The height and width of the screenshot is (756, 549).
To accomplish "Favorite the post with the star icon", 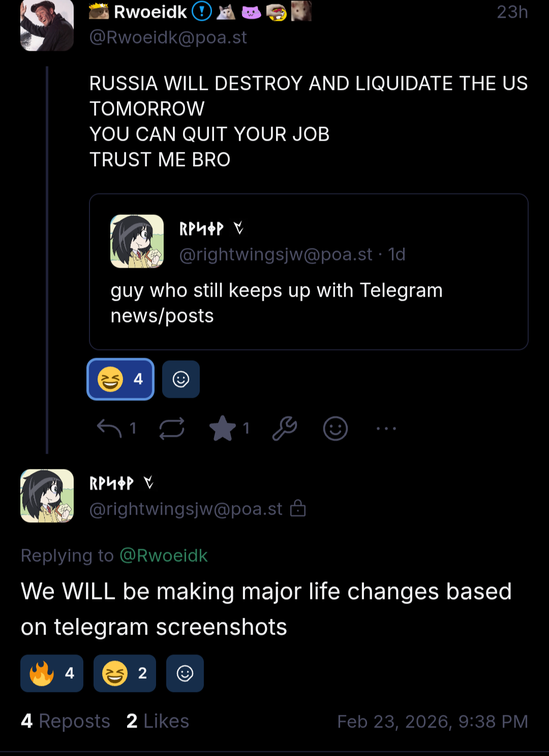I will (x=223, y=428).
